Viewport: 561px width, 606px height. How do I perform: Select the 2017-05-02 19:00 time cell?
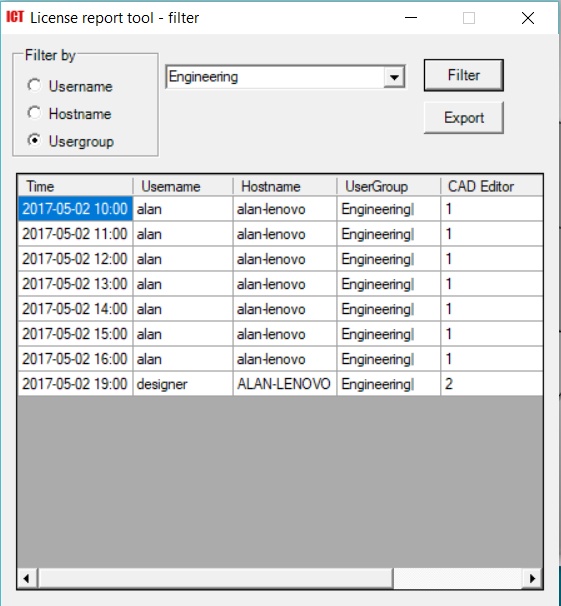[x=75, y=384]
